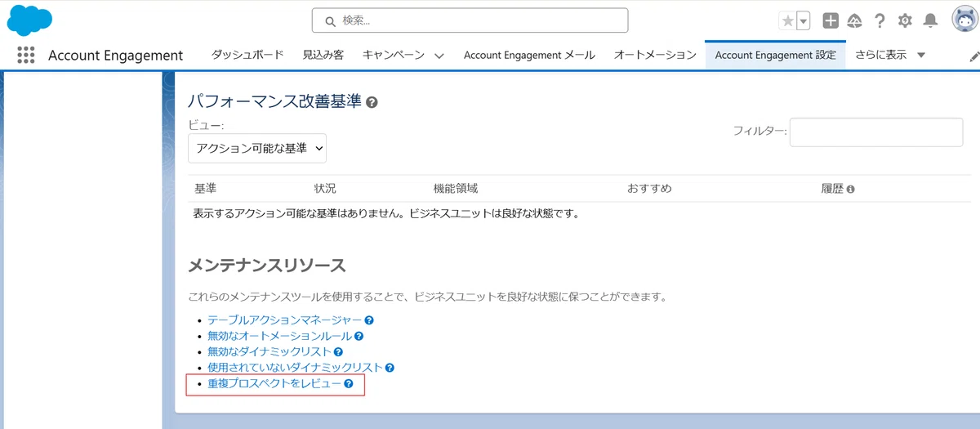Viewport: 980px width, 429px height.
Task: Click the フィルター input field
Action: click(x=875, y=132)
